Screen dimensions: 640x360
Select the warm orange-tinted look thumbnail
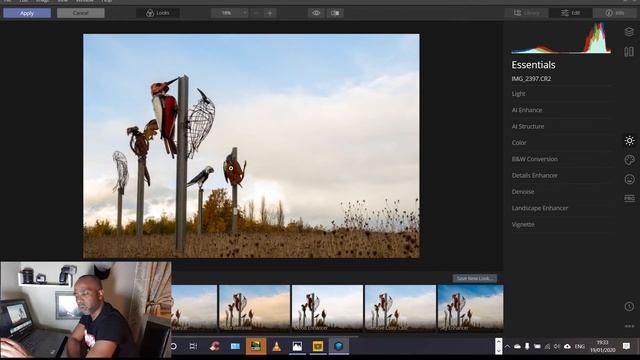pos(254,308)
